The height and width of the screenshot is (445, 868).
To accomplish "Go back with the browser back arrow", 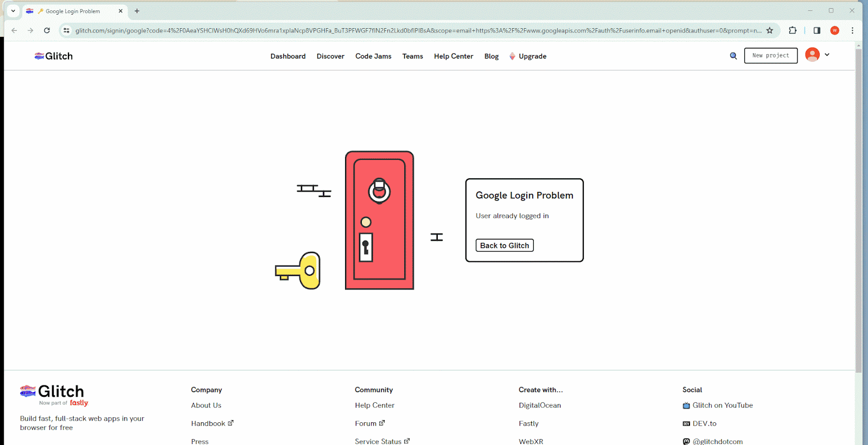I will click(14, 30).
